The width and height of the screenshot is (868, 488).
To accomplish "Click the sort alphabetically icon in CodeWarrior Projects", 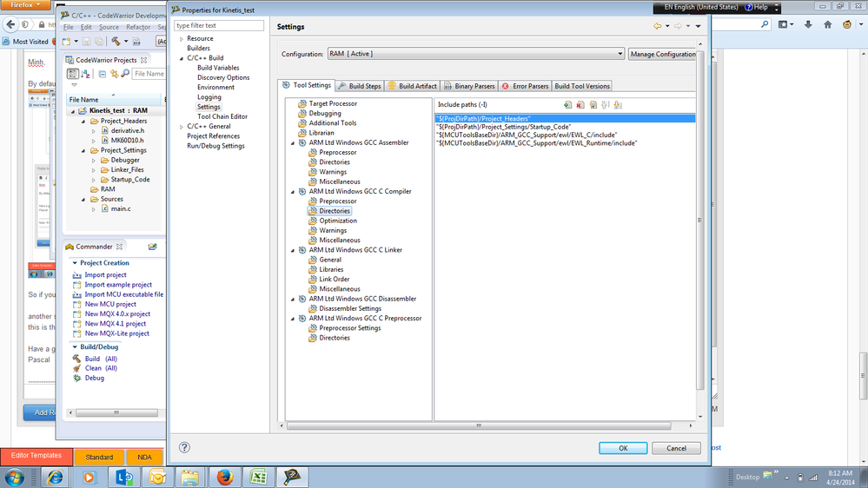I will click(85, 74).
